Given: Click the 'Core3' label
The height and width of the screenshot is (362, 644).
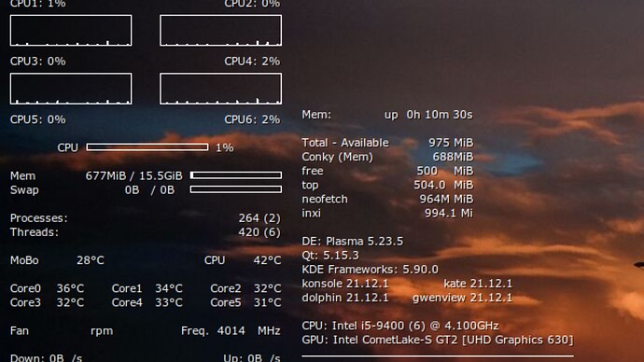Looking at the screenshot, I should 25,302.
